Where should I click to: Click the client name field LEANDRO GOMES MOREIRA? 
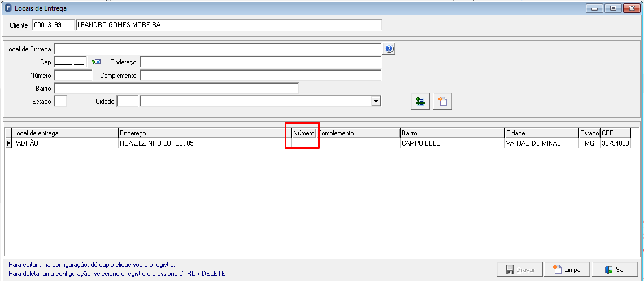pos(229,25)
